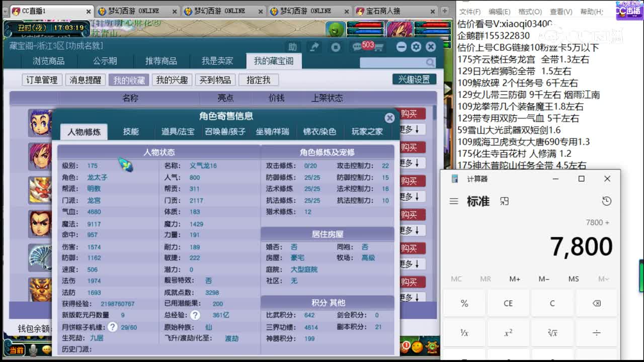Image resolution: width=644 pixels, height=362 pixels.
Task: Click the question mark beside 总经验
Action: (195, 315)
